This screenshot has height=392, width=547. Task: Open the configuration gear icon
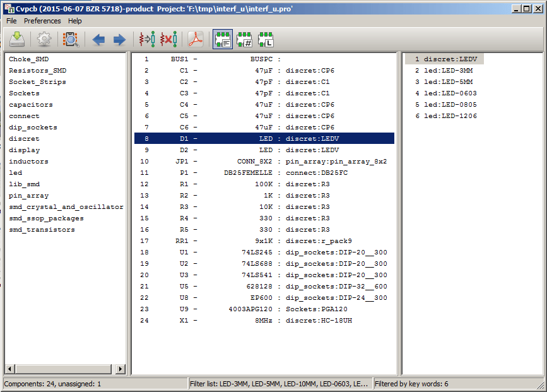click(44, 40)
